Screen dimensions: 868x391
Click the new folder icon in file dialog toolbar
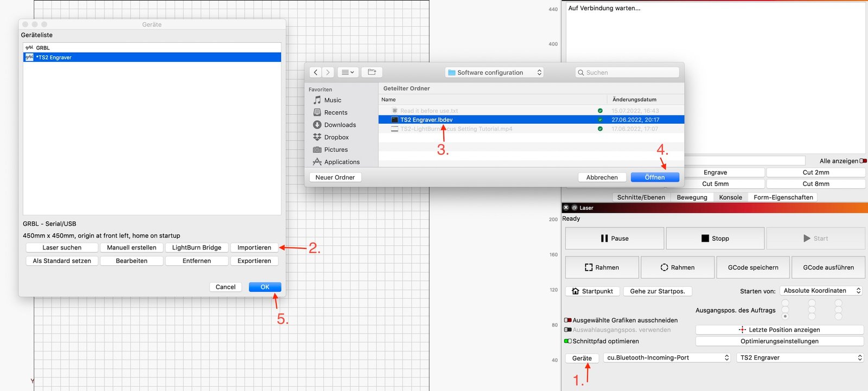372,72
